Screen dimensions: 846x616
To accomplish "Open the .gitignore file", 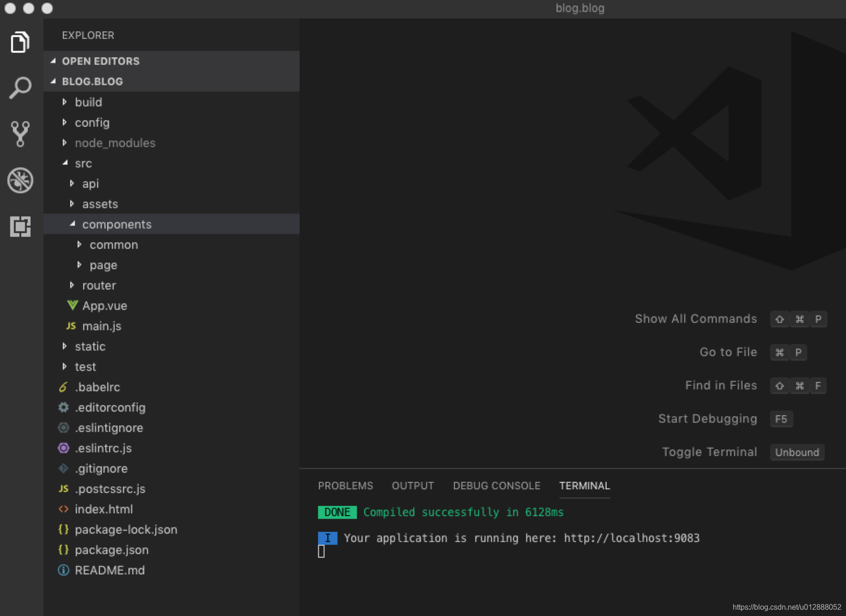I will [172, 468].
